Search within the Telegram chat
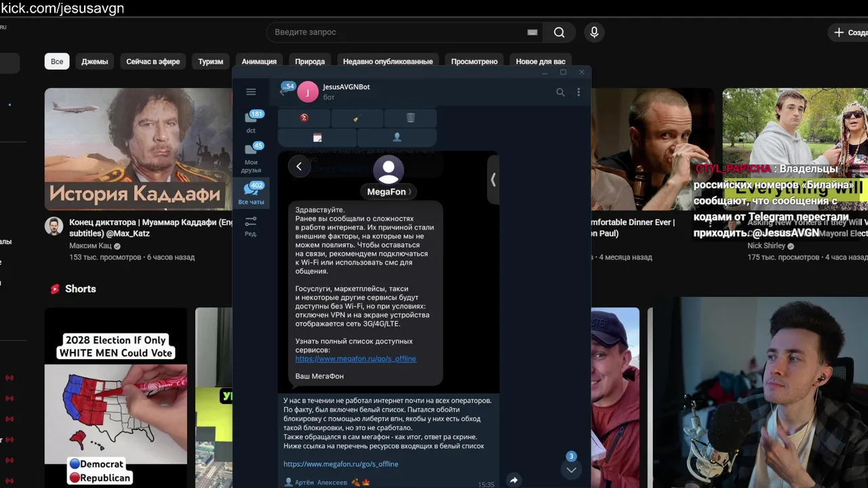This screenshot has width=868, height=488. click(560, 92)
